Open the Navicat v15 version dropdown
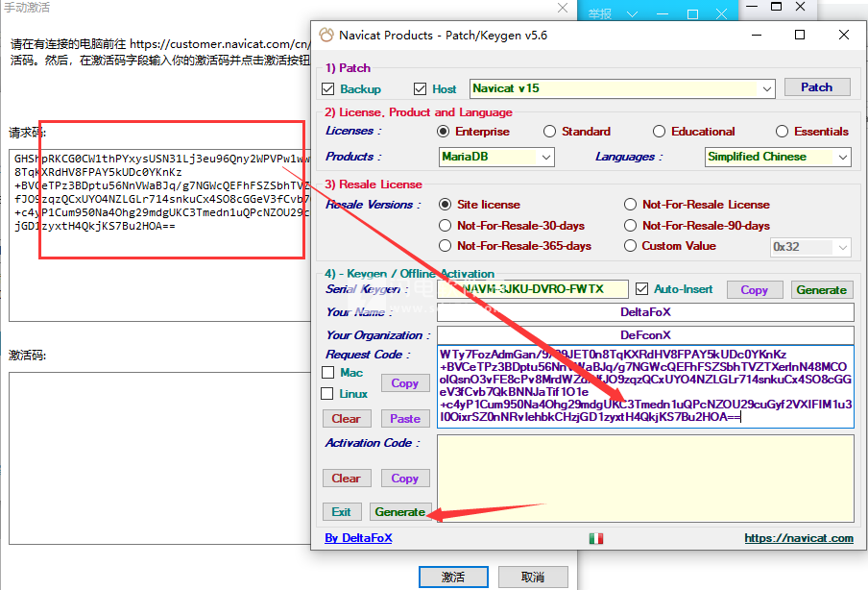This screenshot has width=868, height=590. (766, 88)
